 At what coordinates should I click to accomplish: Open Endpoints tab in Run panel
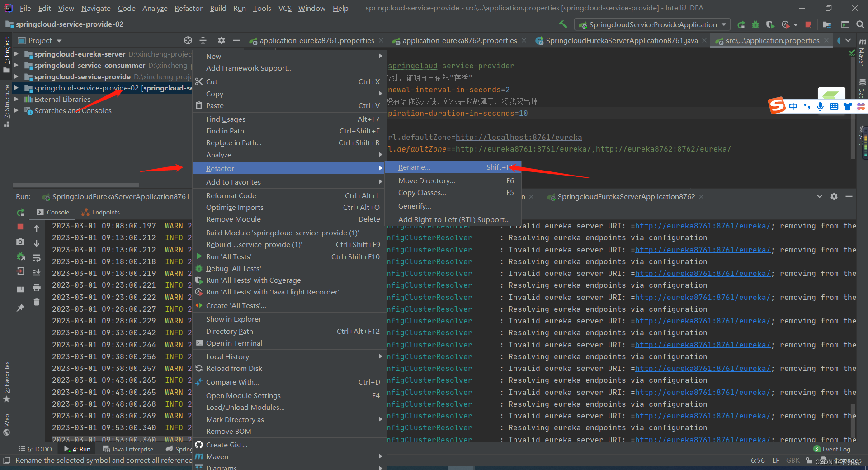[x=101, y=212]
